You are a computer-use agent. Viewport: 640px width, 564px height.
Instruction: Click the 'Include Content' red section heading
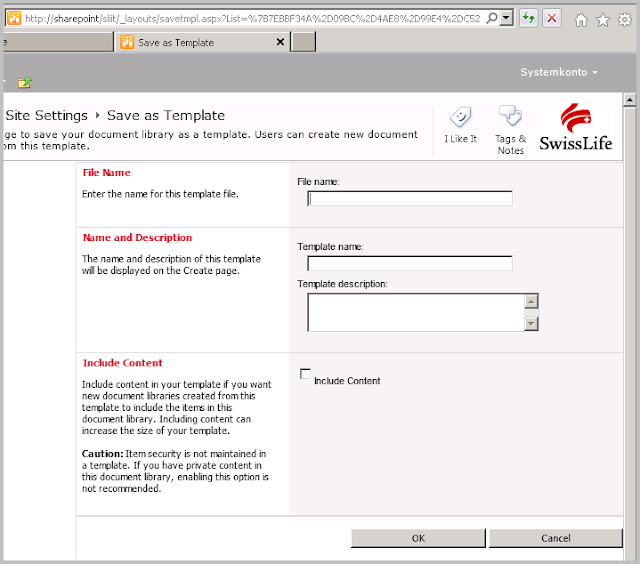coord(122,363)
